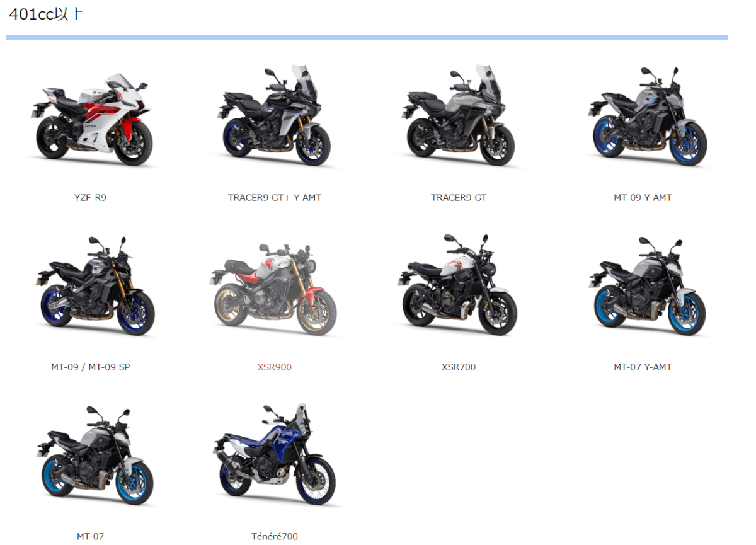Click the TRACER9 GT+ Y-AMT label

275,198
